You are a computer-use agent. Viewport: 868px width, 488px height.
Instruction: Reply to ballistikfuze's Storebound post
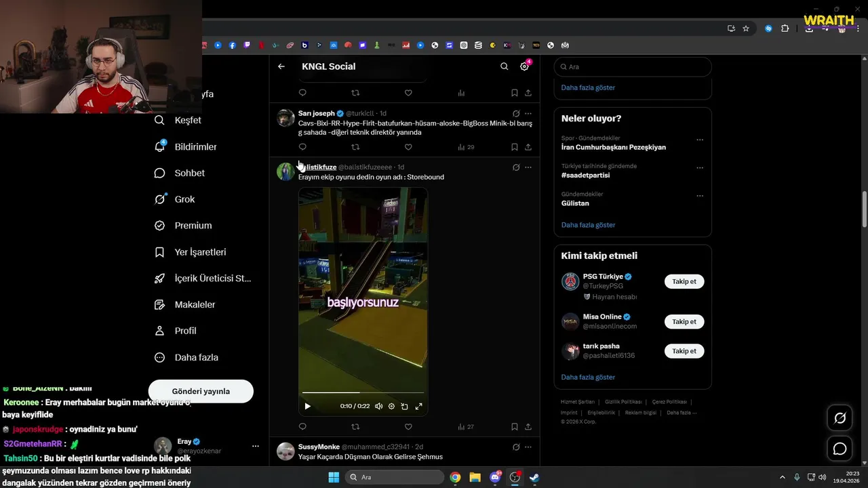click(302, 427)
